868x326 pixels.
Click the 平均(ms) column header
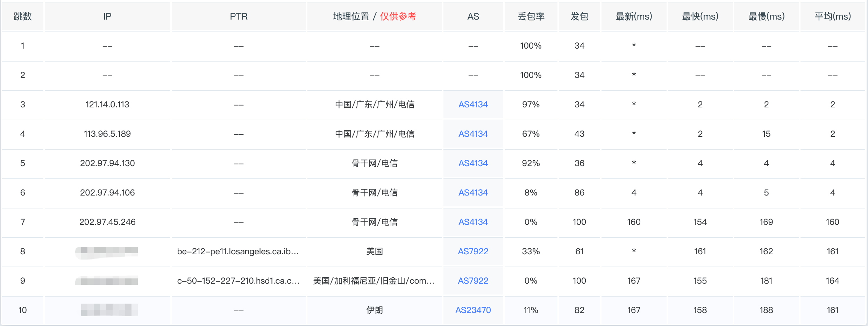[x=832, y=16]
